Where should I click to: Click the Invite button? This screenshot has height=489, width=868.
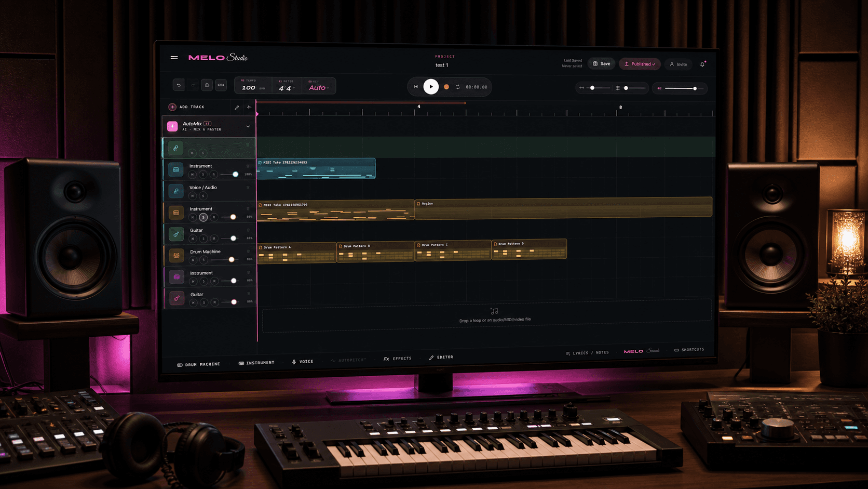click(x=679, y=64)
